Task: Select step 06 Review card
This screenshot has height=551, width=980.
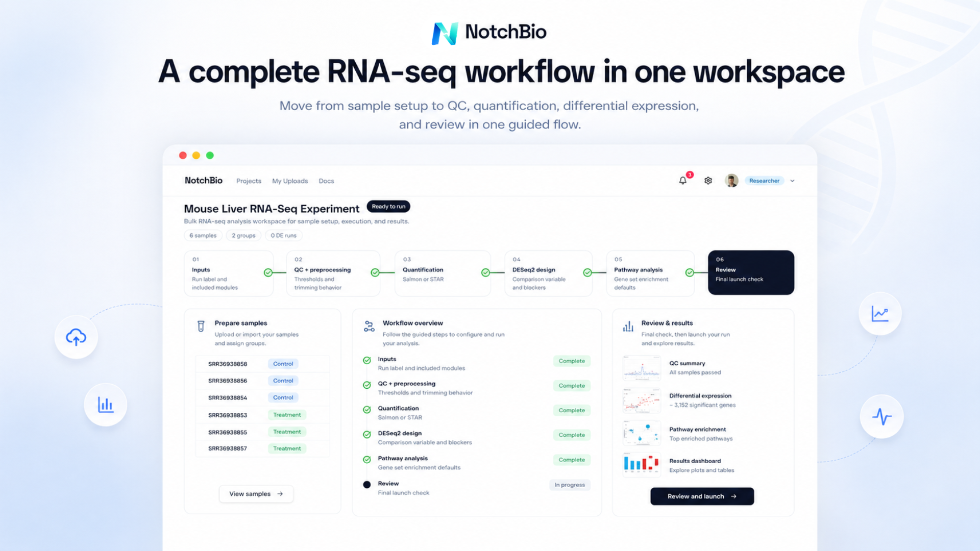Action: (751, 272)
